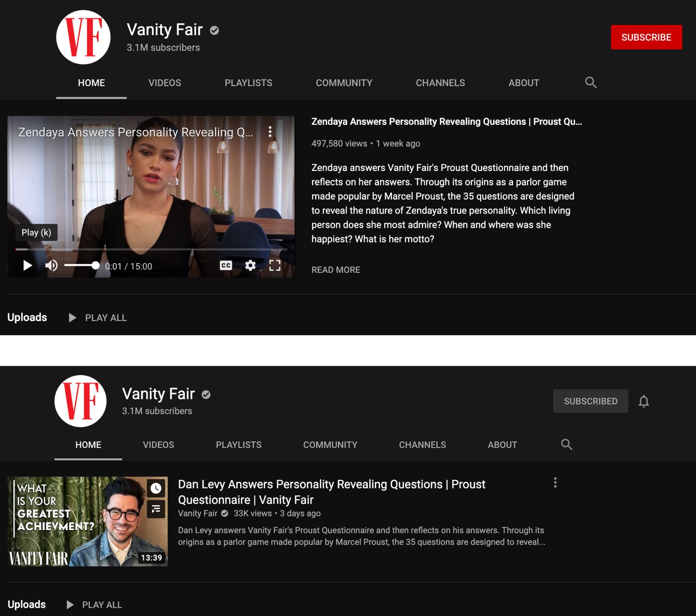Play the Zendaya video
696x616 pixels.
[28, 265]
